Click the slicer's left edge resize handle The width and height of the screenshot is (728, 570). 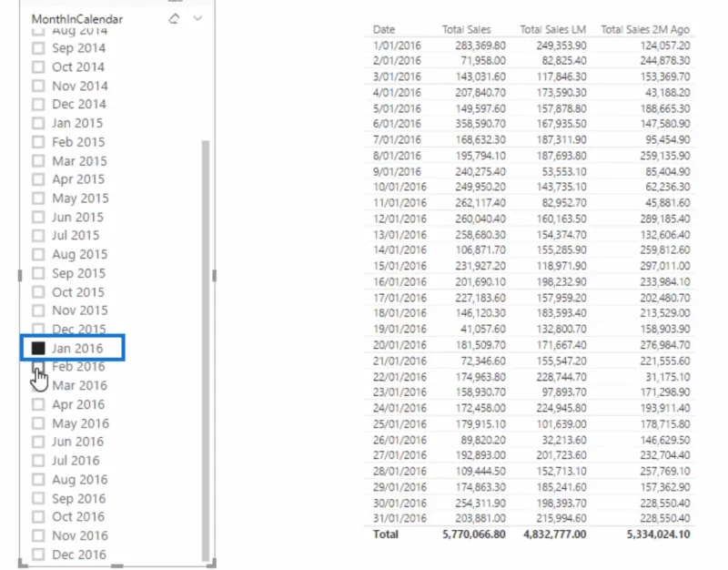(x=19, y=276)
